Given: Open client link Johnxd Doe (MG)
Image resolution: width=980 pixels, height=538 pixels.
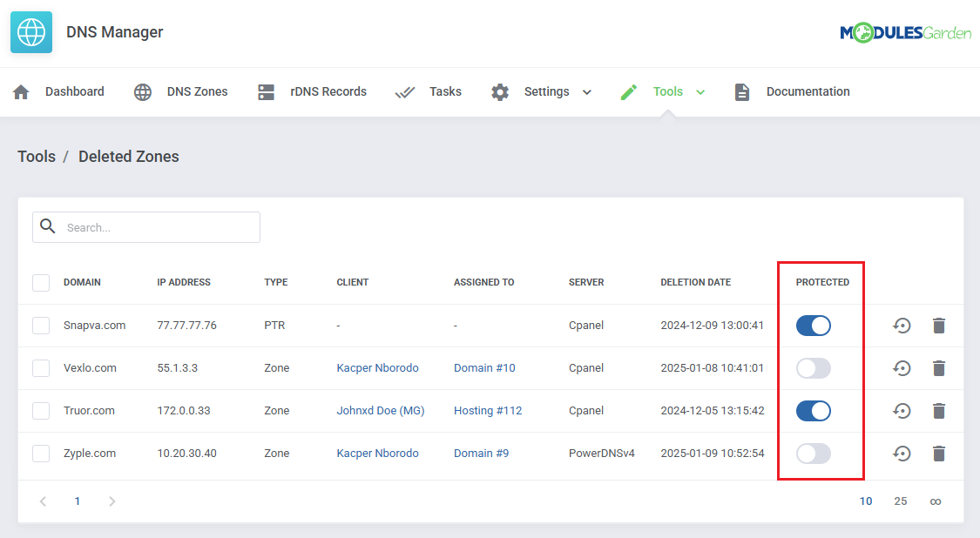Looking at the screenshot, I should coord(380,411).
